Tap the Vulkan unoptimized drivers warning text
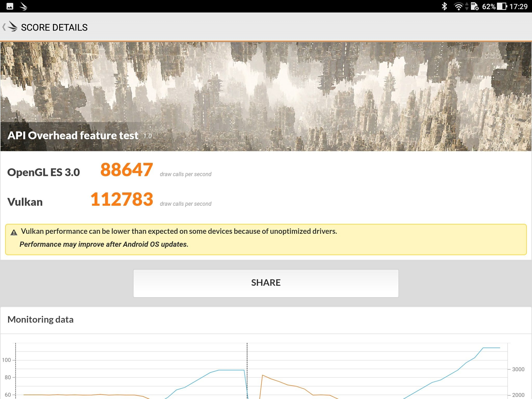The height and width of the screenshot is (399, 532). pyautogui.click(x=179, y=231)
